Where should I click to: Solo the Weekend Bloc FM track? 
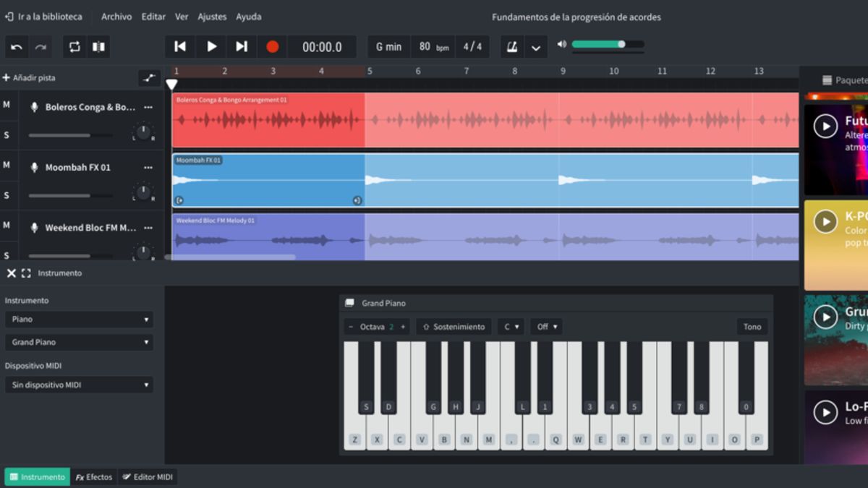7,255
